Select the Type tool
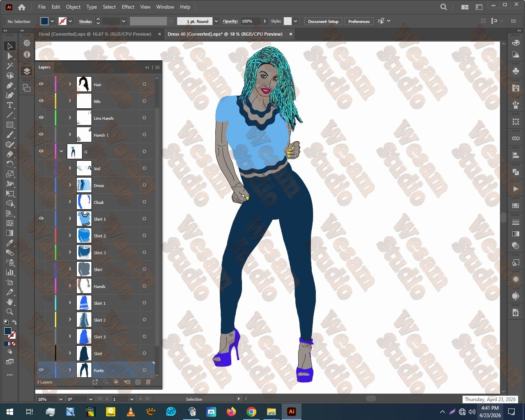 coord(10,105)
